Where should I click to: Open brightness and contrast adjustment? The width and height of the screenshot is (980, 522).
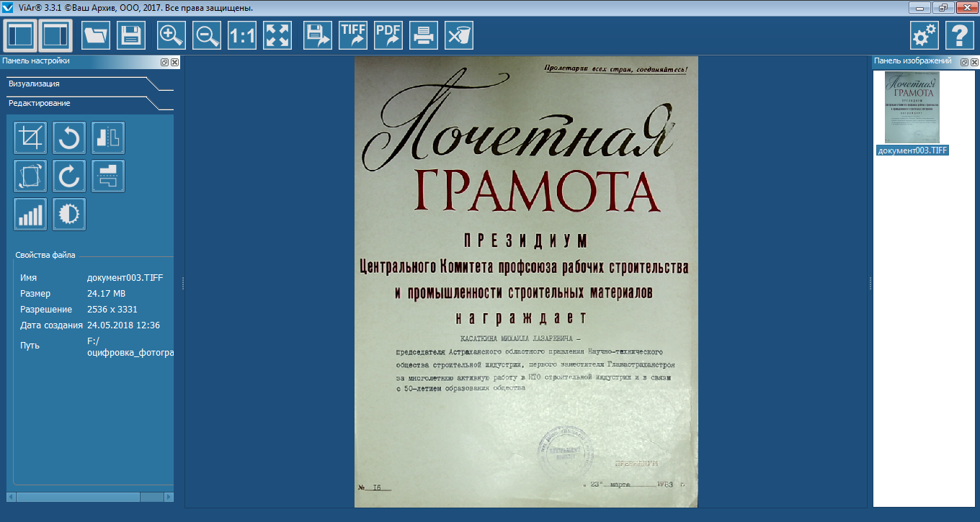click(x=69, y=214)
